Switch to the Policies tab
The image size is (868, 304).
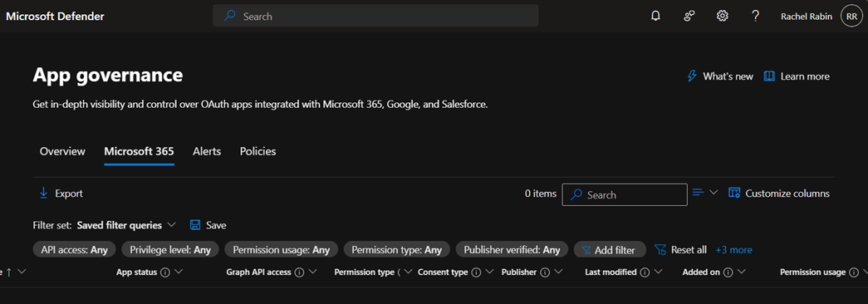coord(258,151)
